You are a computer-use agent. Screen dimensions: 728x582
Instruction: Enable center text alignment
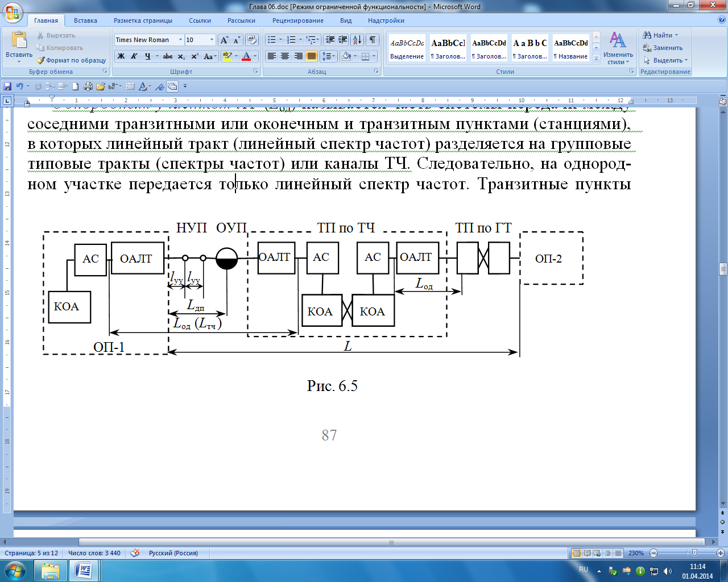[x=285, y=56]
